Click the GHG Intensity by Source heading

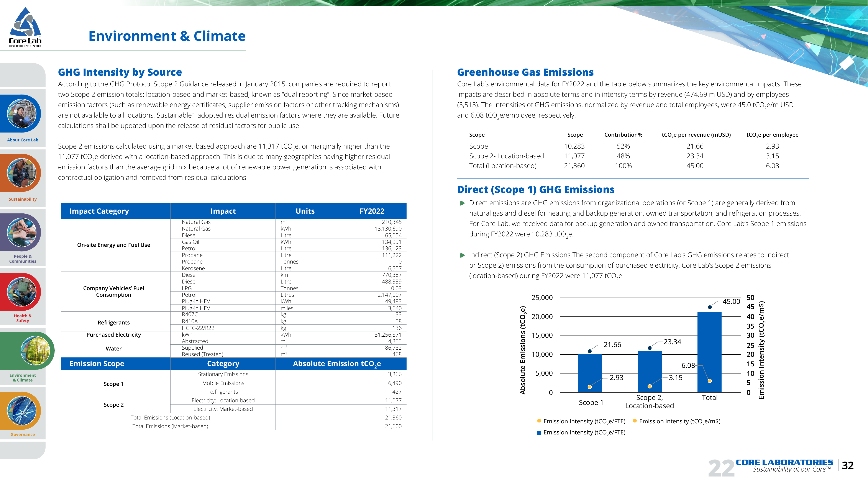[x=120, y=72]
